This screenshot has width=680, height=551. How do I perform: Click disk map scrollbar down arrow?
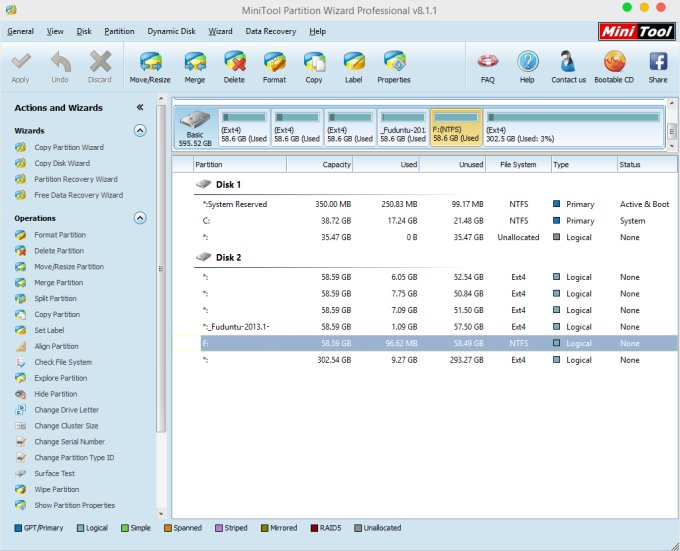[x=672, y=146]
